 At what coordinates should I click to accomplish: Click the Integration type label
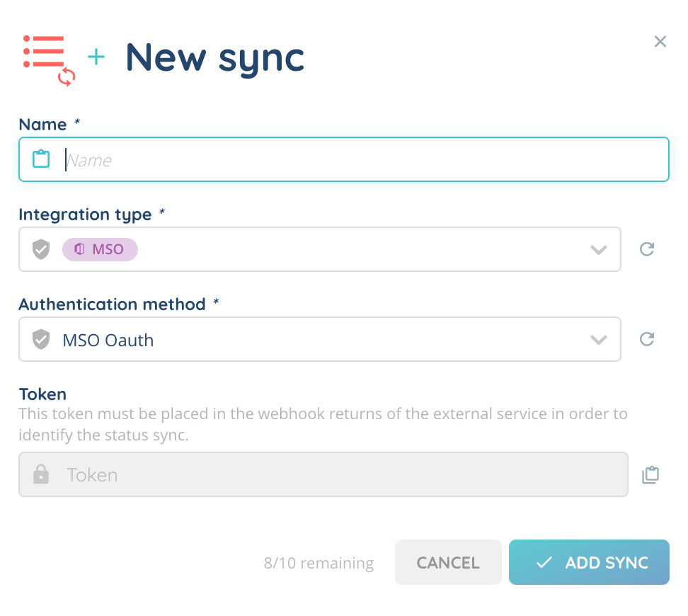click(x=85, y=215)
